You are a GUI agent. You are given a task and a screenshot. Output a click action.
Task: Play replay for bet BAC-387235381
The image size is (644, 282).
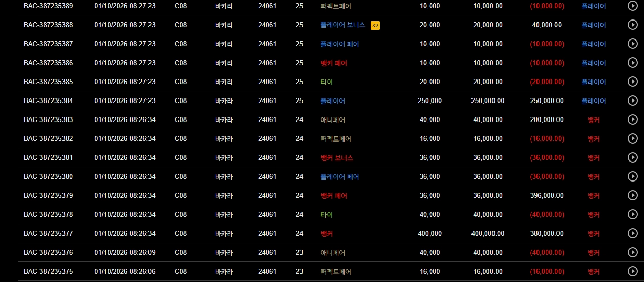pyautogui.click(x=633, y=157)
